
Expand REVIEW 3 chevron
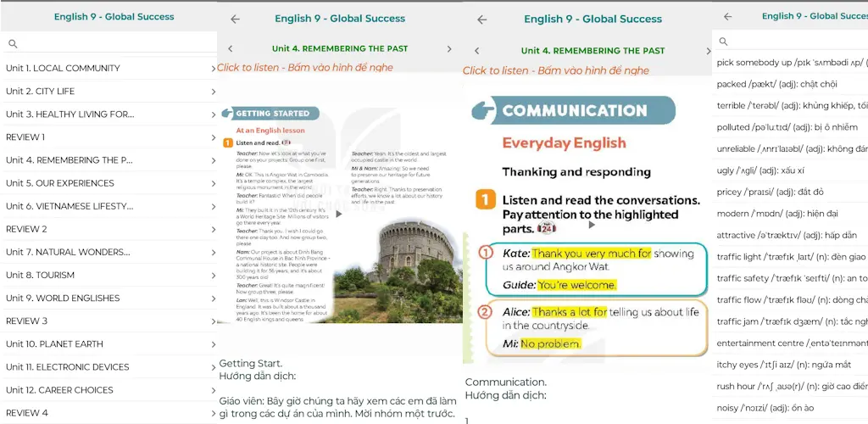point(213,321)
